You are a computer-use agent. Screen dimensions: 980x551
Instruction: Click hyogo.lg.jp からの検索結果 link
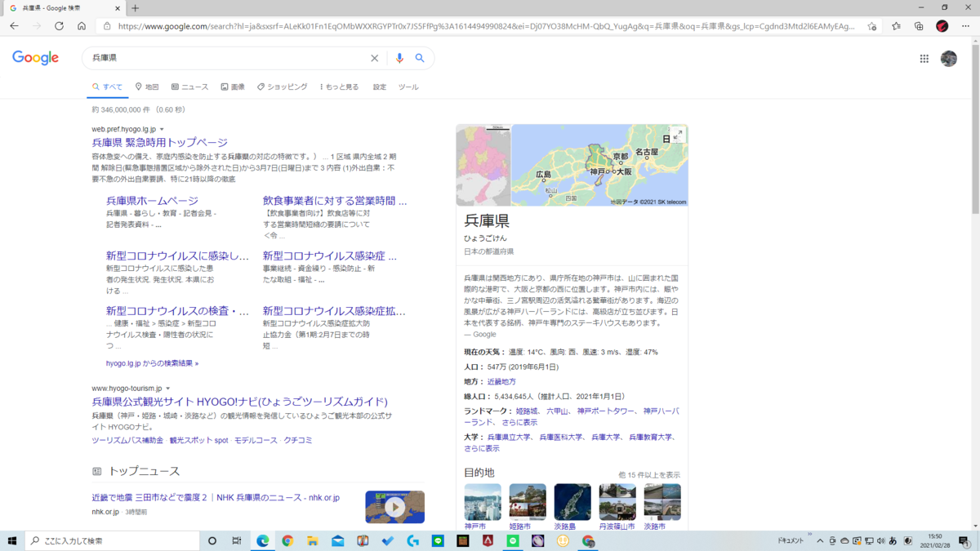point(152,363)
